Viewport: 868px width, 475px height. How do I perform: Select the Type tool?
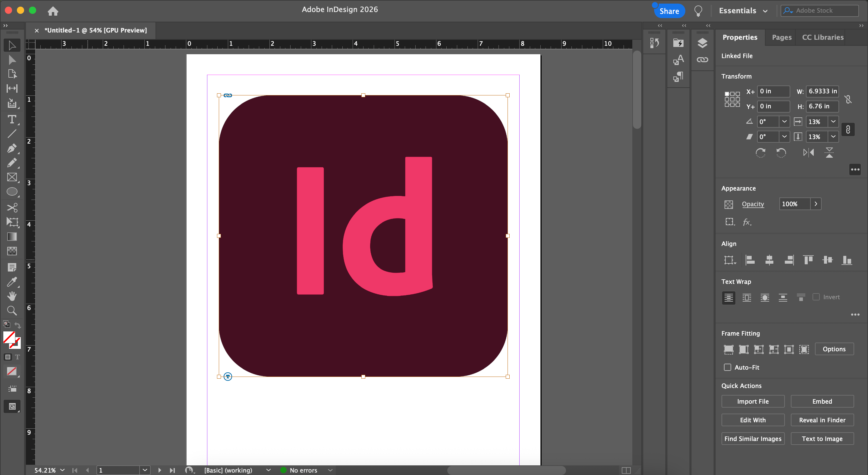coord(12,120)
